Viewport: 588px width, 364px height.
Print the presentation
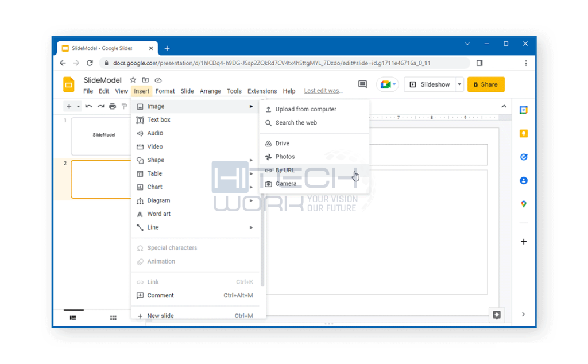(113, 106)
